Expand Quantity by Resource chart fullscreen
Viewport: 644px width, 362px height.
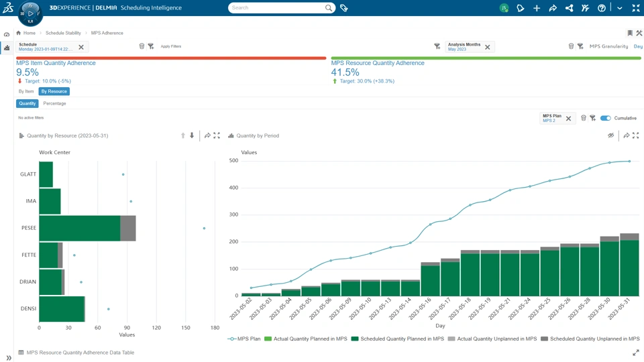217,135
